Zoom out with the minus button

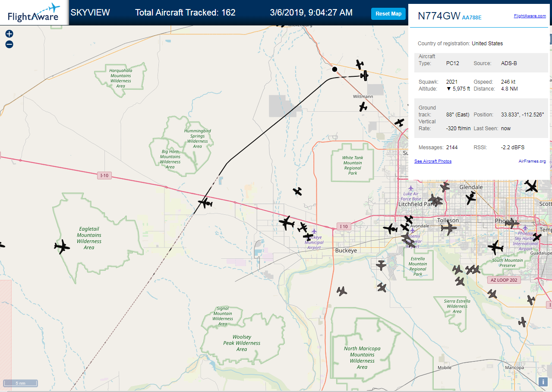click(9, 44)
